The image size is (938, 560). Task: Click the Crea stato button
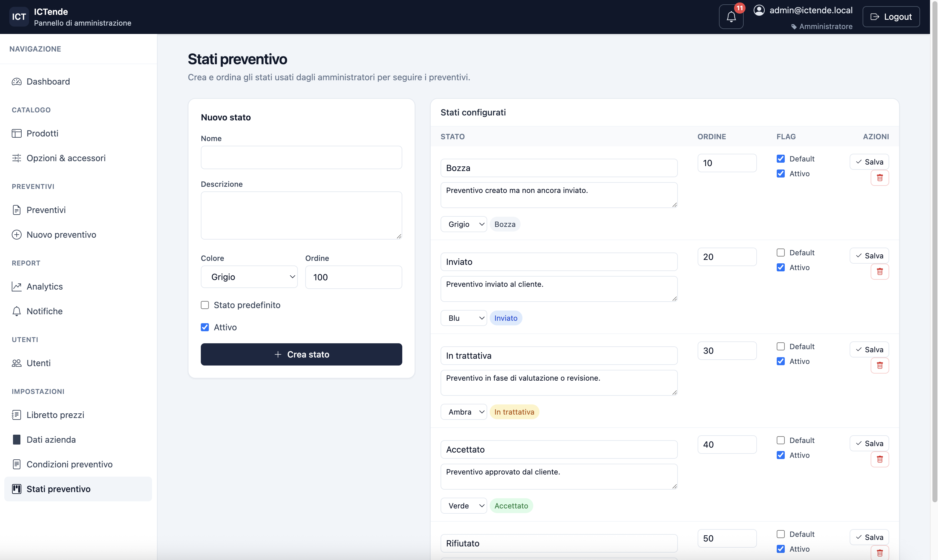(x=301, y=354)
